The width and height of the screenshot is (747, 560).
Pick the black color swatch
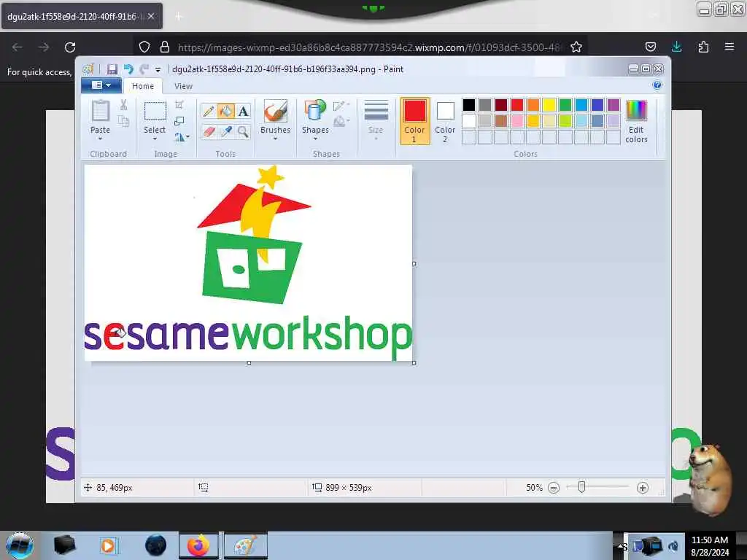469,105
